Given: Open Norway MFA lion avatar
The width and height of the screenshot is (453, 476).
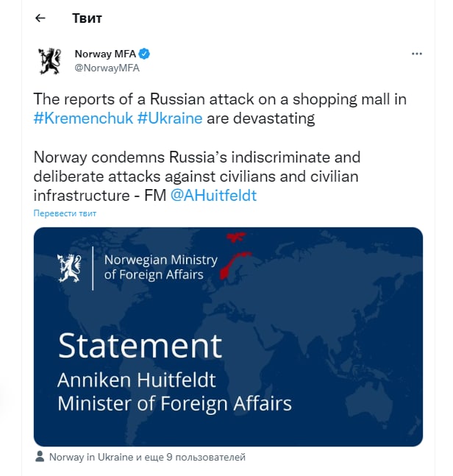Looking at the screenshot, I should click(x=50, y=61).
